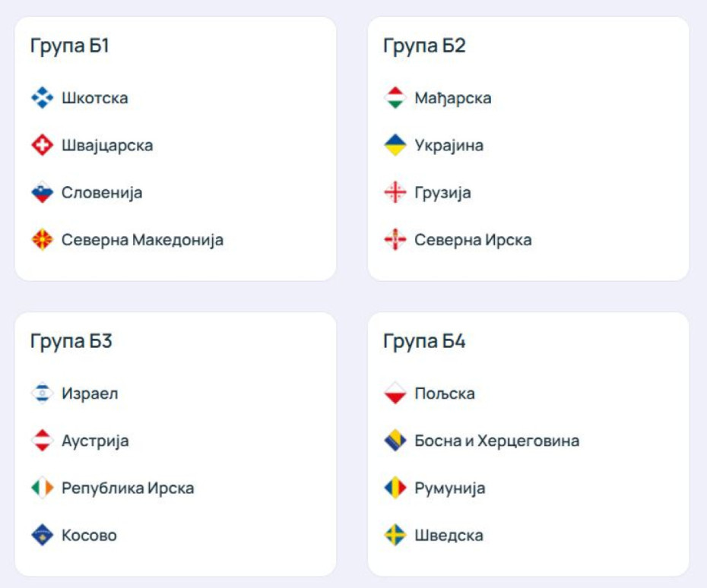
Task: Click the Hungary flag icon
Action: click(x=395, y=98)
